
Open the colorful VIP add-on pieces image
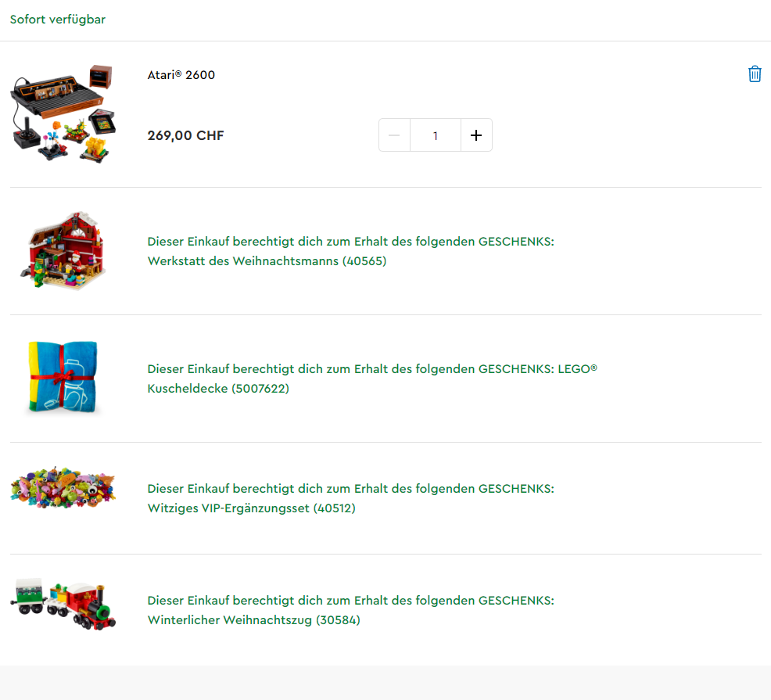(63, 488)
